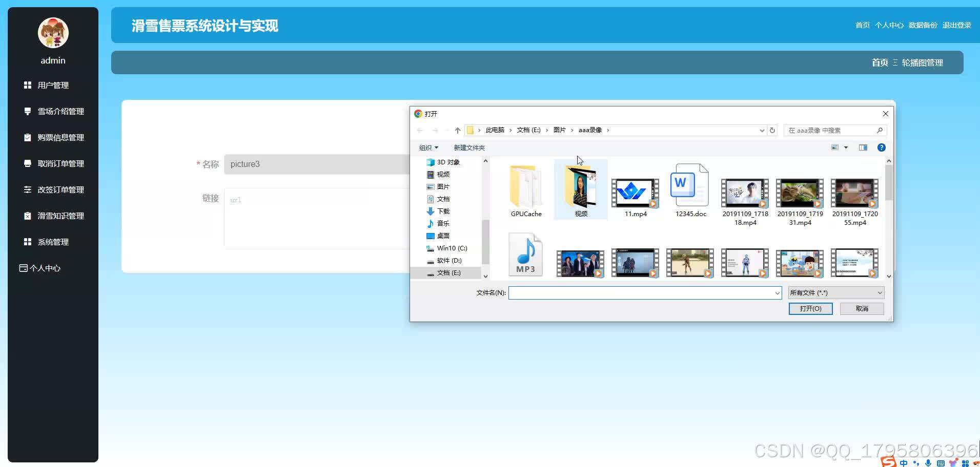Image resolution: width=980 pixels, height=467 pixels.
Task: Click navigation pane scroll-up arrow
Action: click(x=485, y=161)
